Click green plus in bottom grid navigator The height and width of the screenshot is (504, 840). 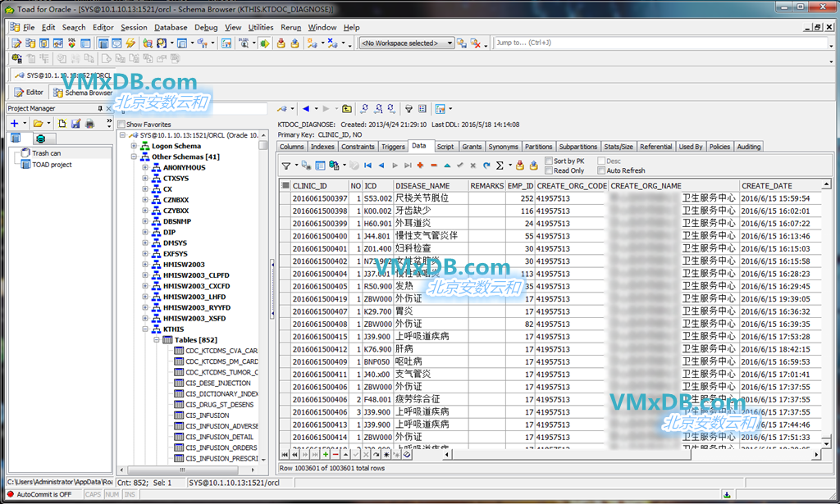325,454
